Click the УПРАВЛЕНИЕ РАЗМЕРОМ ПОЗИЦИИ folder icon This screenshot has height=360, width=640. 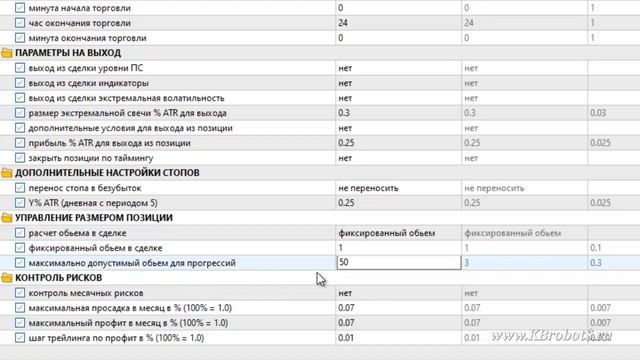[x=7, y=218]
